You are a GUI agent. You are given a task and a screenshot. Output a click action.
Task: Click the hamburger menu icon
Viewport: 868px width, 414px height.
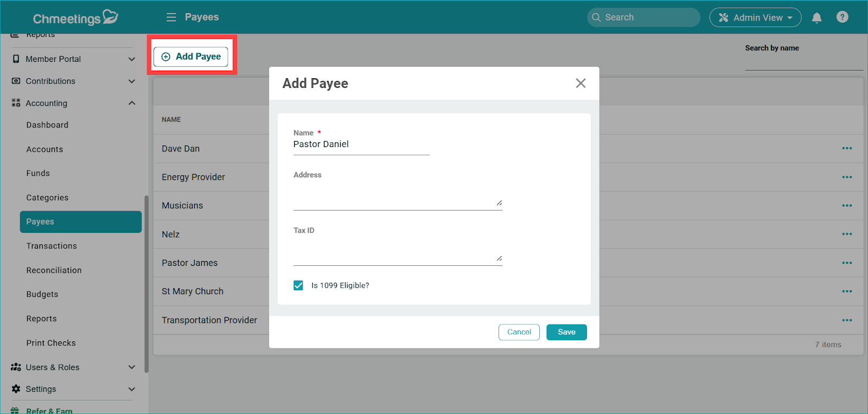click(x=171, y=17)
